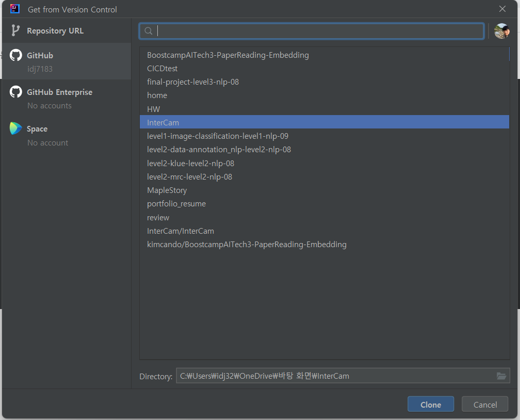Click the idj7183 account name

(40, 69)
